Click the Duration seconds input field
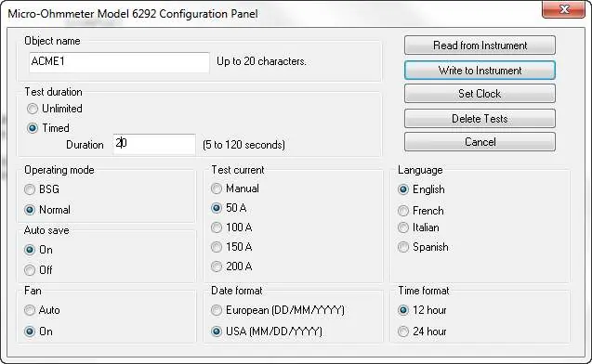 [x=154, y=144]
